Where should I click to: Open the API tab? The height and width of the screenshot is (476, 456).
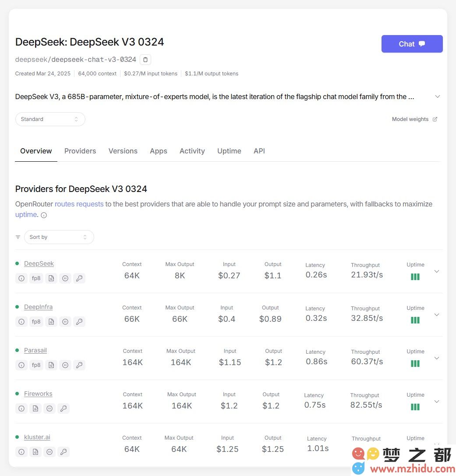[x=259, y=151]
